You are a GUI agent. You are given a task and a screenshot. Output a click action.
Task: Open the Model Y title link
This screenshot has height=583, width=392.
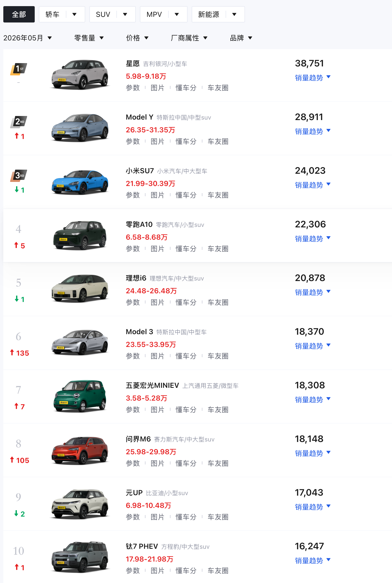[x=140, y=117]
